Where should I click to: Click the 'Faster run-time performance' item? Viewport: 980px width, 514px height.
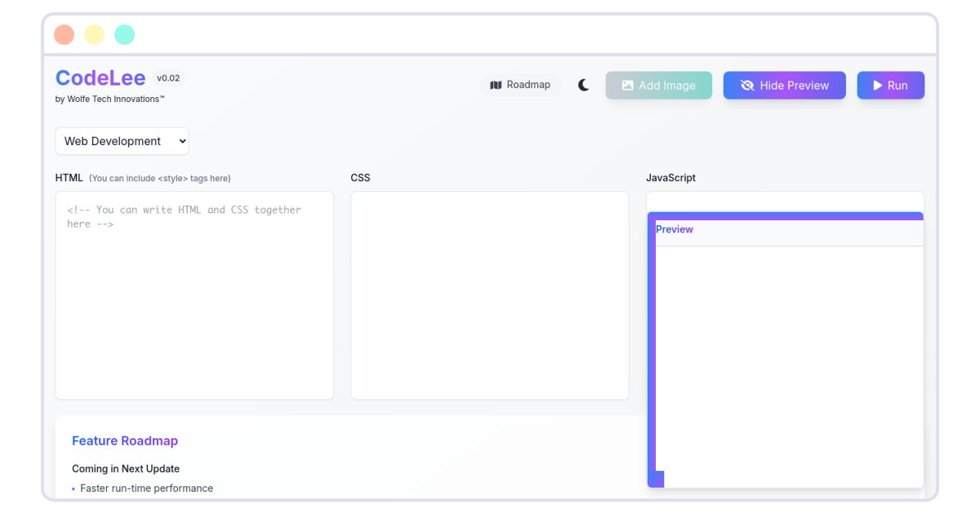coord(146,488)
